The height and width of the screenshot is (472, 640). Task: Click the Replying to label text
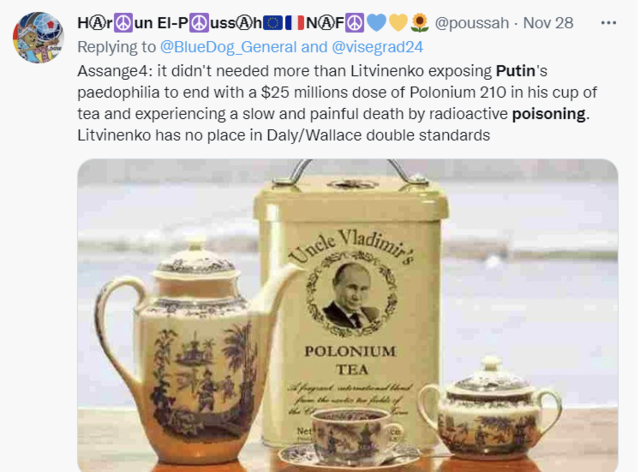pos(117,47)
